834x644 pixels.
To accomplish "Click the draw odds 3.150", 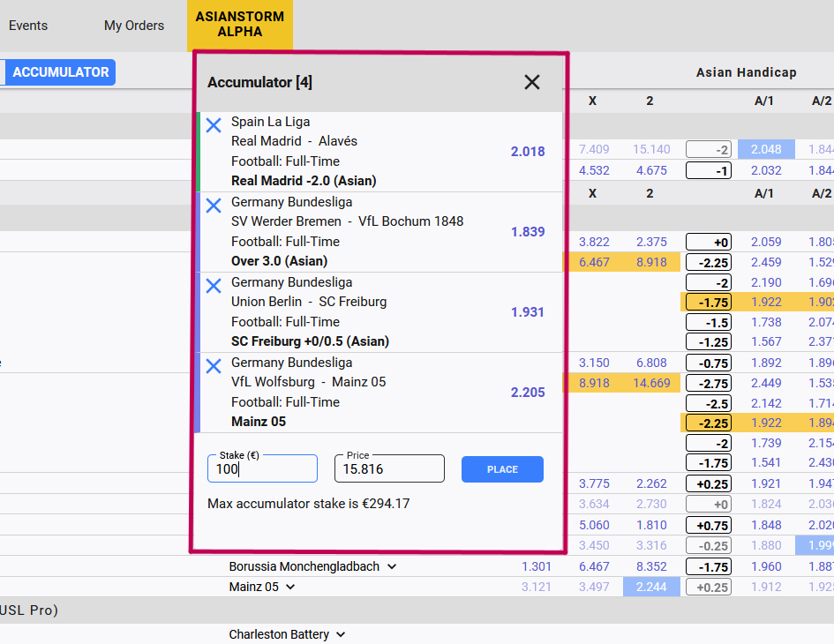I will point(594,363).
